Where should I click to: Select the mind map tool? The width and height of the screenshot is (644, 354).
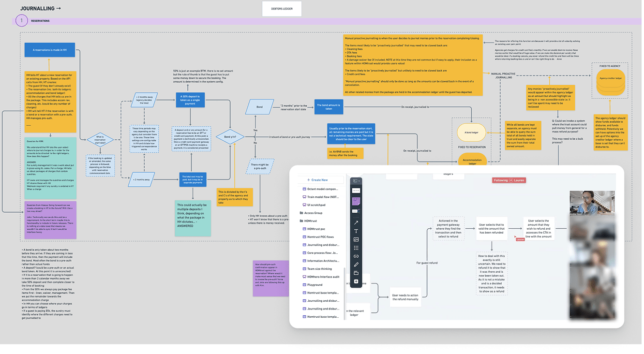coord(356,211)
